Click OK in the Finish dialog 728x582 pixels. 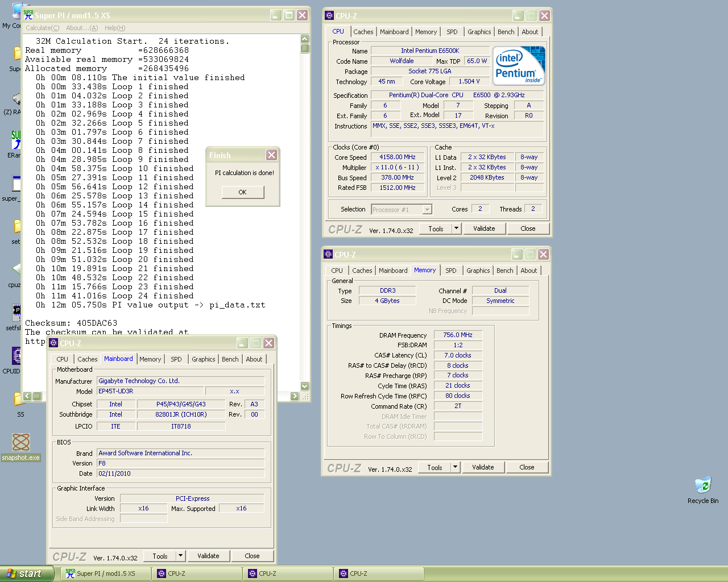242,192
